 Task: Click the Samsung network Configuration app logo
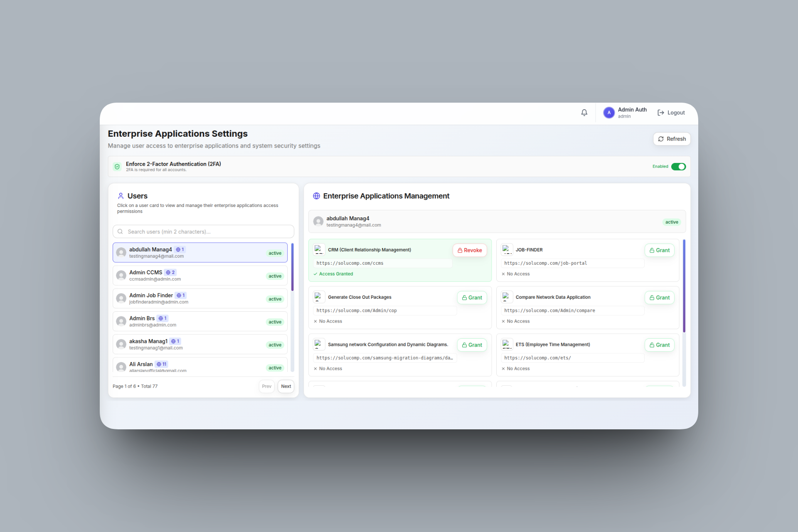tap(319, 345)
